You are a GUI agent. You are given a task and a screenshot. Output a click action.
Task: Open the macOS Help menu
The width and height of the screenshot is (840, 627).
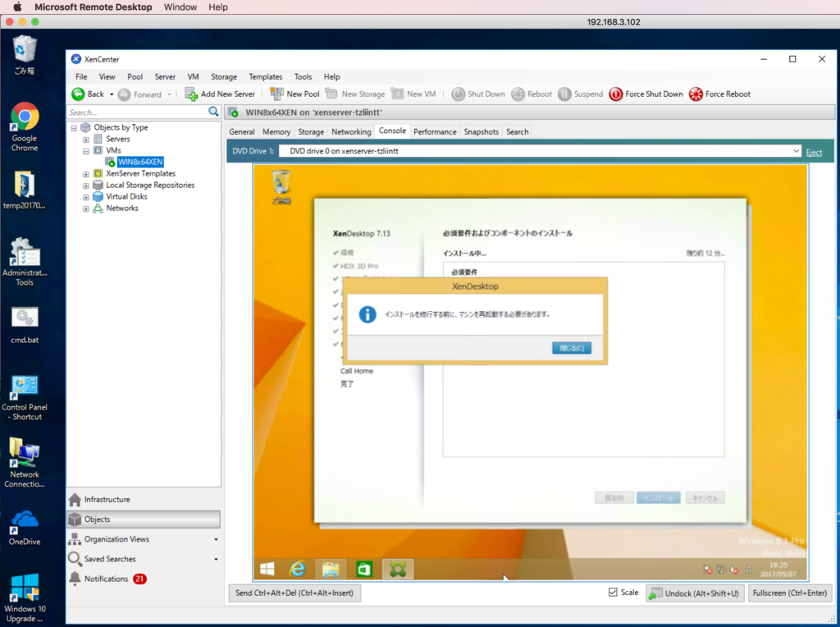pos(218,7)
